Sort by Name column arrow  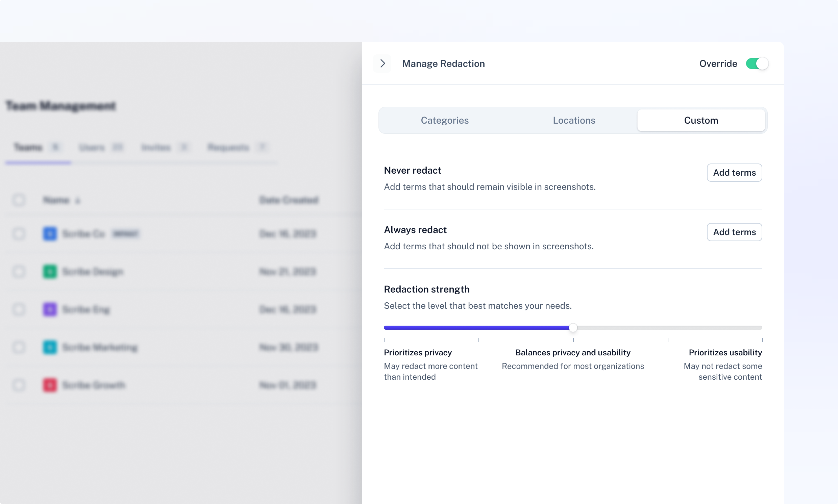point(78,200)
